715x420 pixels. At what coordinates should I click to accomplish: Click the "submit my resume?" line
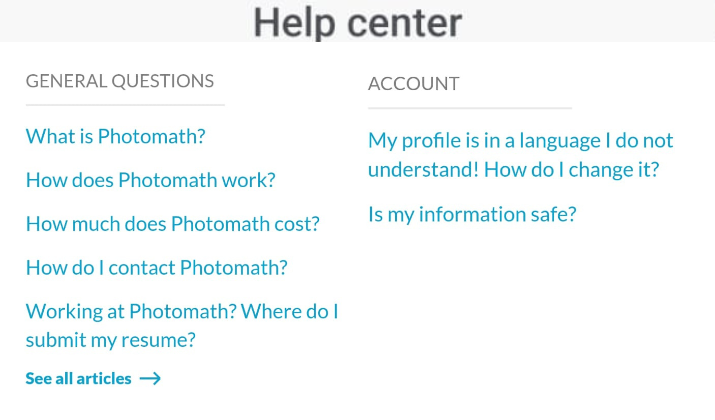(x=110, y=340)
